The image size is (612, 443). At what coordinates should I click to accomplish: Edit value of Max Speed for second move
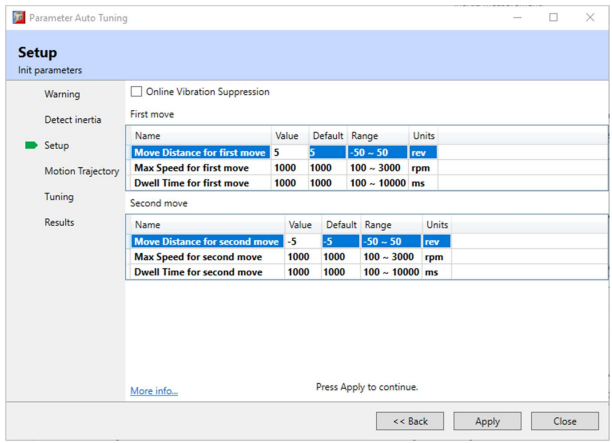coord(303,257)
